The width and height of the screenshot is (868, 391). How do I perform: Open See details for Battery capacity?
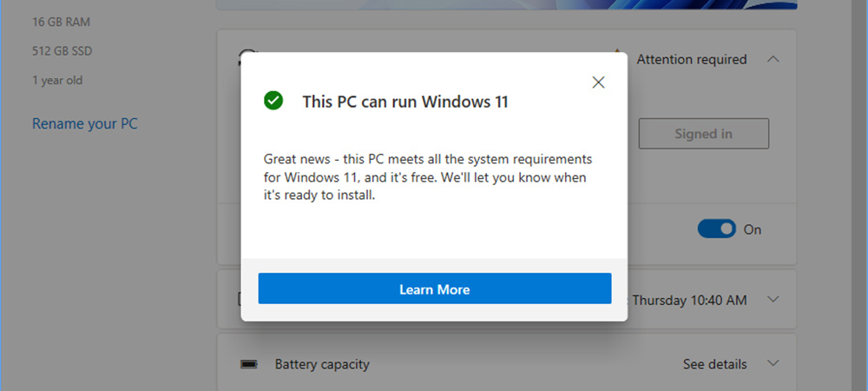[714, 364]
